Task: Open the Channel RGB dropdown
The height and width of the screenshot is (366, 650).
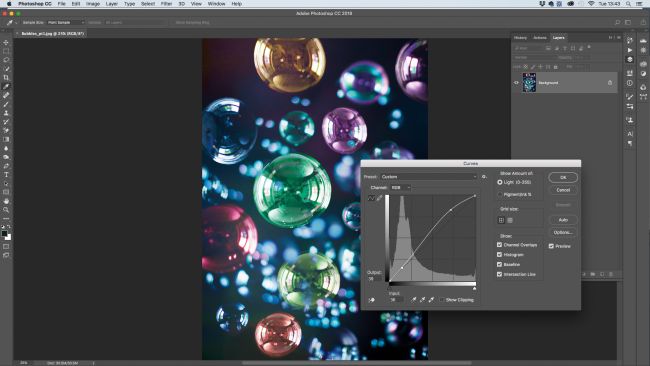Action: (x=401, y=188)
